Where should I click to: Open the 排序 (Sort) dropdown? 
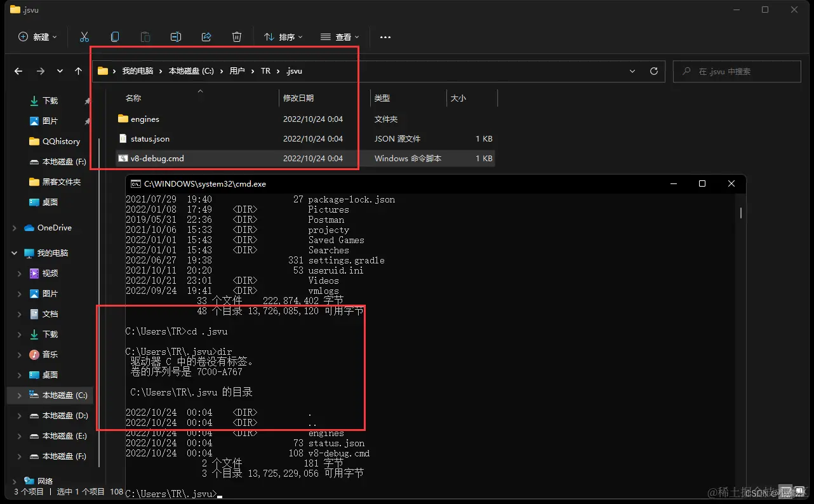point(283,37)
